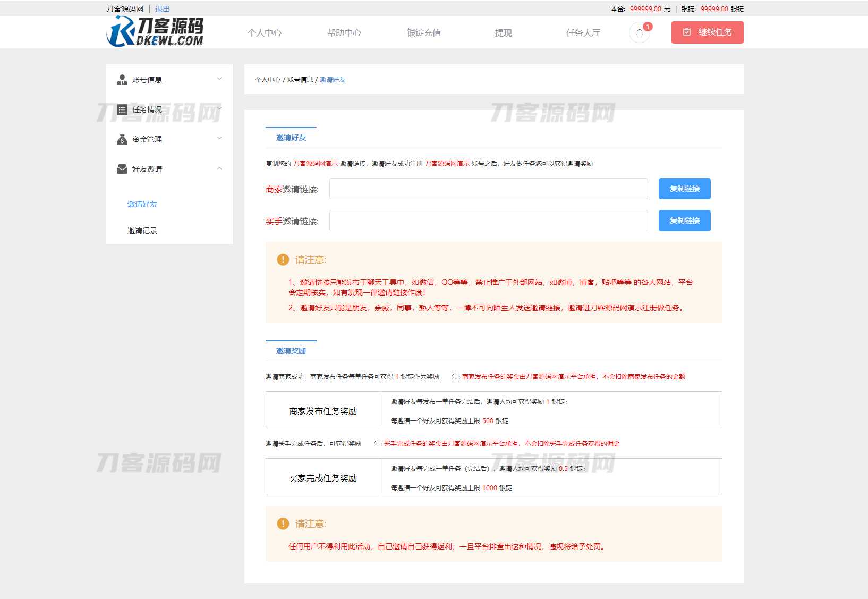The height and width of the screenshot is (599, 868).
Task: Click the 退出 logout link
Action: tap(163, 9)
